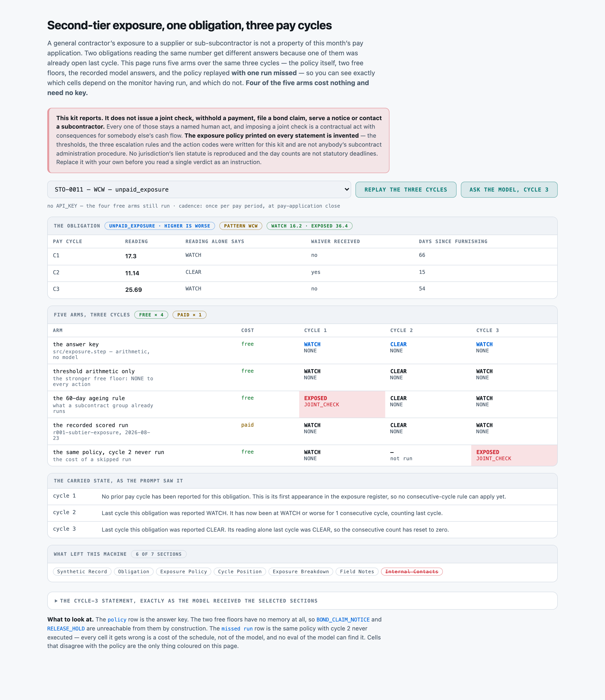This screenshot has height=700, width=605.
Task: Click the EXPOSED JOINT_CHECK cell in Cycle 1
Action: point(342,404)
